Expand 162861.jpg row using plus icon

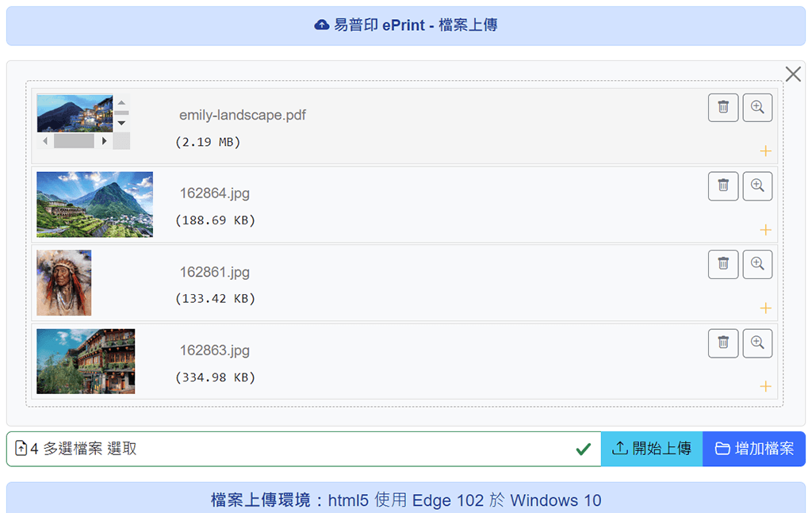click(x=765, y=308)
